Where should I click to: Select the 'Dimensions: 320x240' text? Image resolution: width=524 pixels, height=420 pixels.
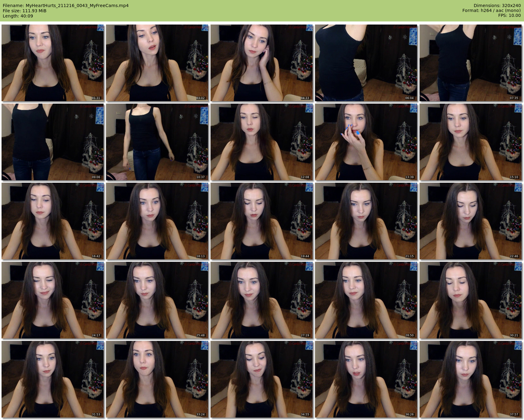pos(497,6)
